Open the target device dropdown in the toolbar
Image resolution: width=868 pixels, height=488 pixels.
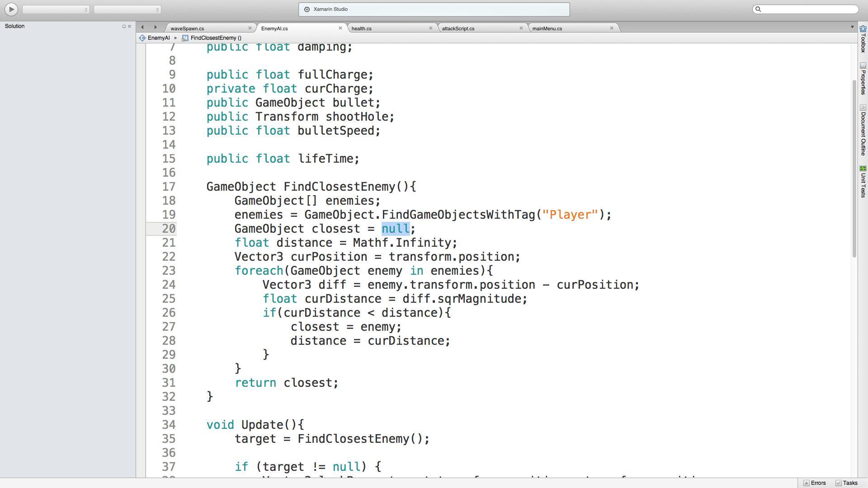[127, 9]
